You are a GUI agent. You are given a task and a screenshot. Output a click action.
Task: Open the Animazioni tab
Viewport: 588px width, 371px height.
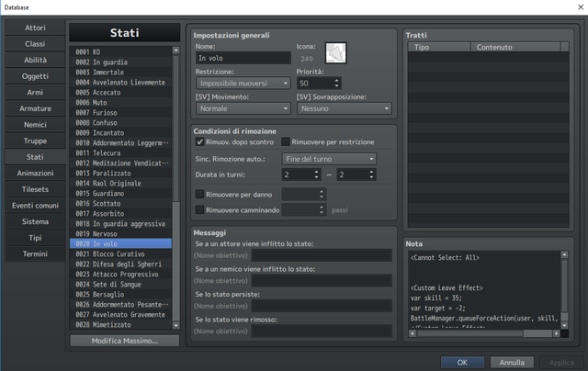35,173
